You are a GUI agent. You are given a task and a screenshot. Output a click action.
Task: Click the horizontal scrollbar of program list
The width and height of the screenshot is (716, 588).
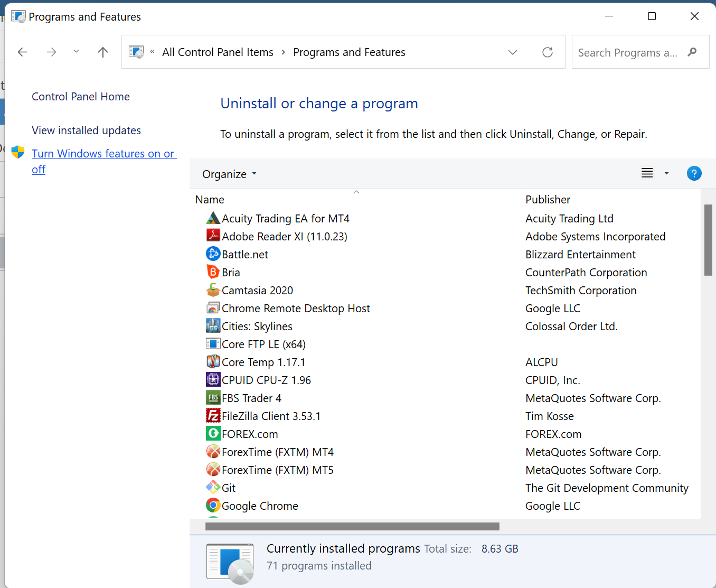352,526
